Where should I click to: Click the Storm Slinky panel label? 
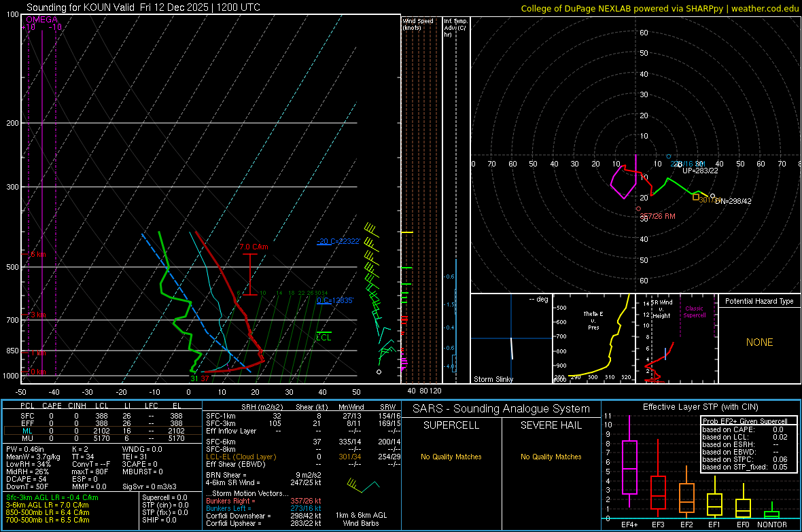[493, 379]
